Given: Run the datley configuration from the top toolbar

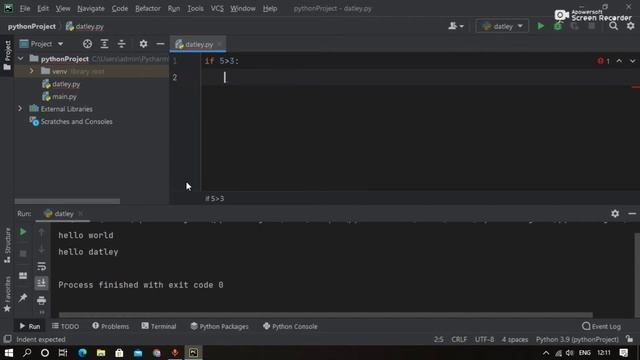Looking at the screenshot, I should coord(540,26).
